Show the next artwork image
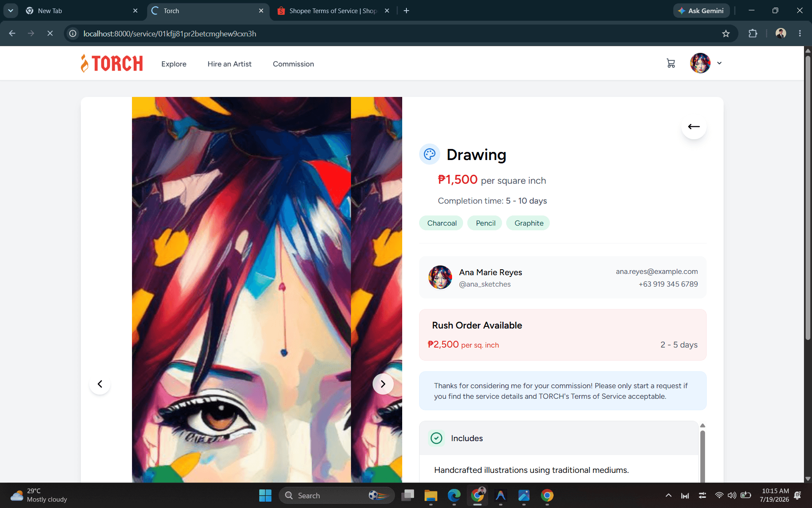 [383, 384]
